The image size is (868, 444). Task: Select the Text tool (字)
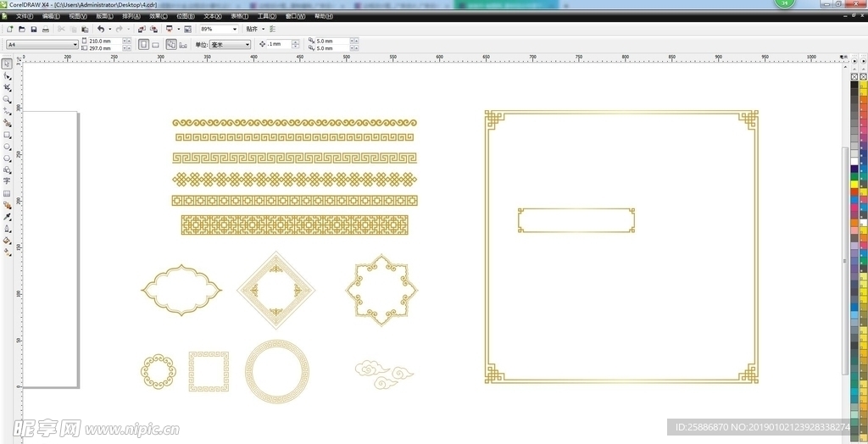coord(7,181)
